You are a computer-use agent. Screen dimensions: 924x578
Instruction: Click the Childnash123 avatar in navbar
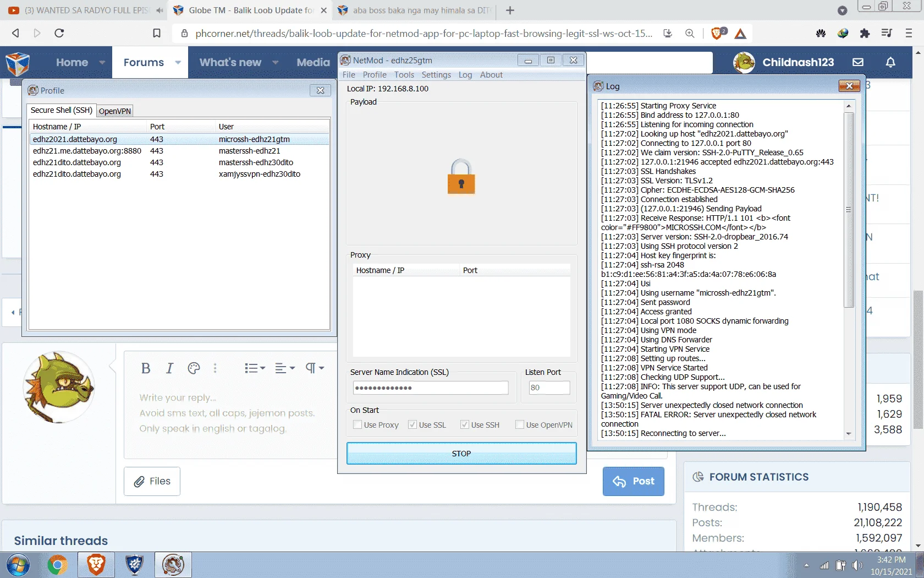click(744, 62)
